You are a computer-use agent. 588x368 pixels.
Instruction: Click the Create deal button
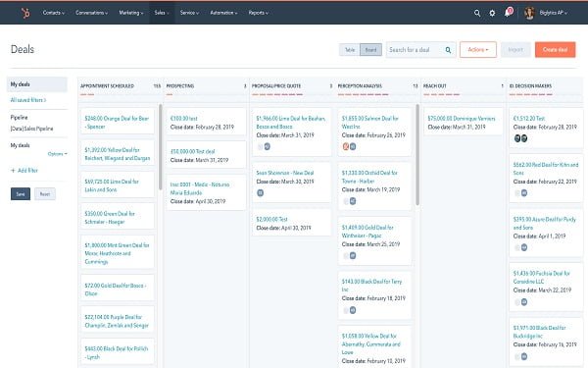coord(555,50)
